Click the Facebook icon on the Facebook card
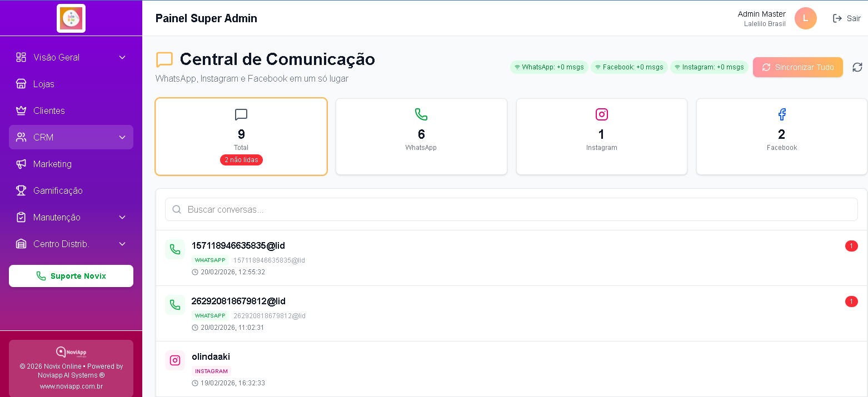Image resolution: width=868 pixels, height=397 pixels. click(x=782, y=114)
